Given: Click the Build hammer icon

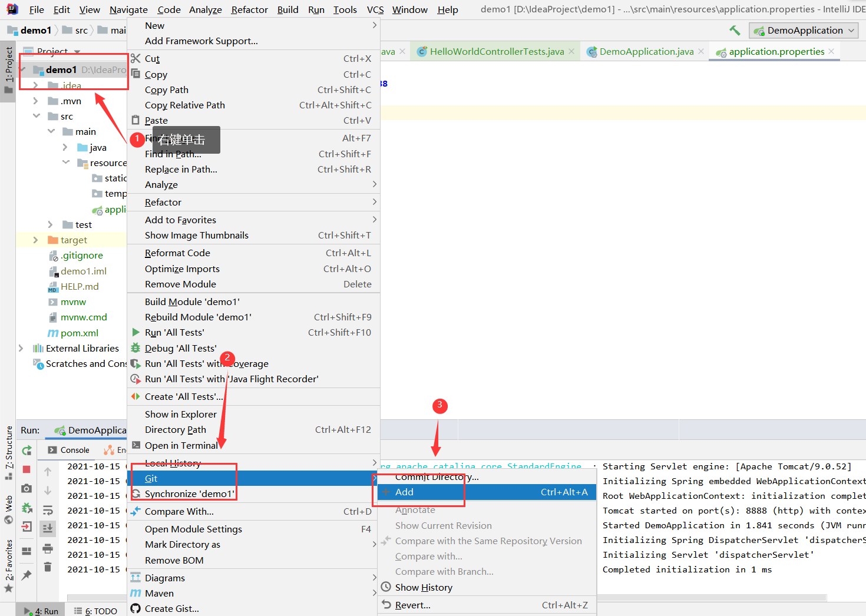Looking at the screenshot, I should click(735, 30).
